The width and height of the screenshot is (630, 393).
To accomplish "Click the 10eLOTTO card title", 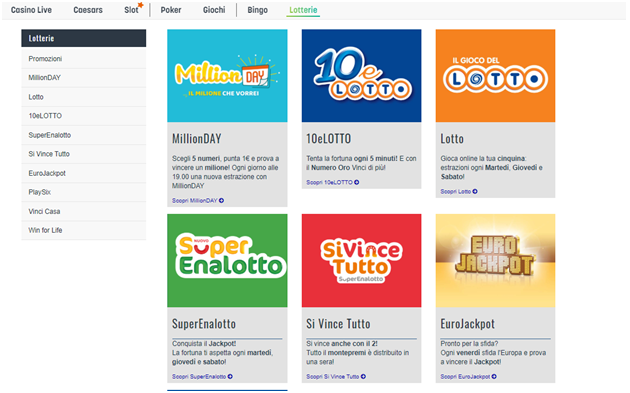I will point(328,139).
